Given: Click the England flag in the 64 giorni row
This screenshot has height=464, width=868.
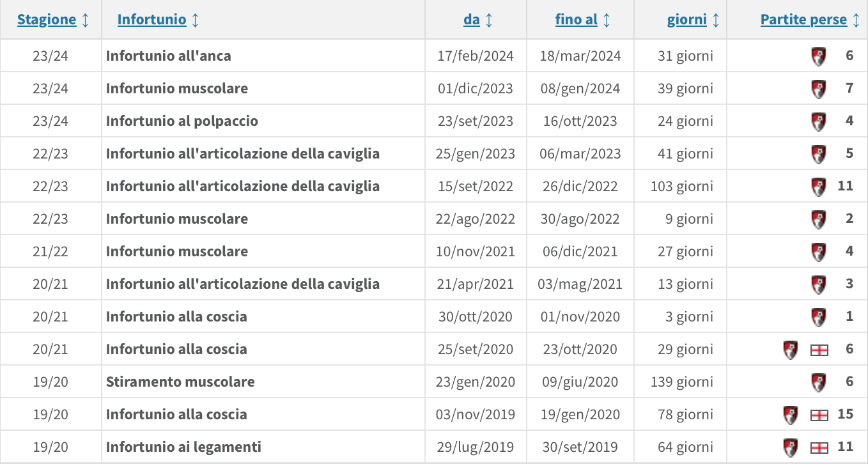Looking at the screenshot, I should (819, 447).
